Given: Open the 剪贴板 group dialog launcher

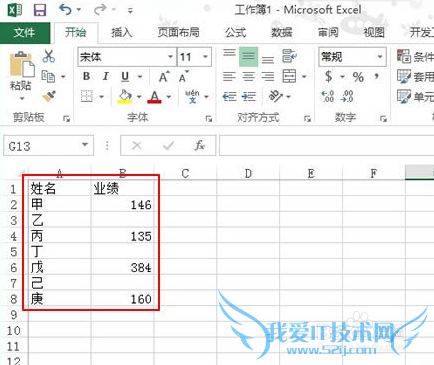Looking at the screenshot, I should 66,119.
